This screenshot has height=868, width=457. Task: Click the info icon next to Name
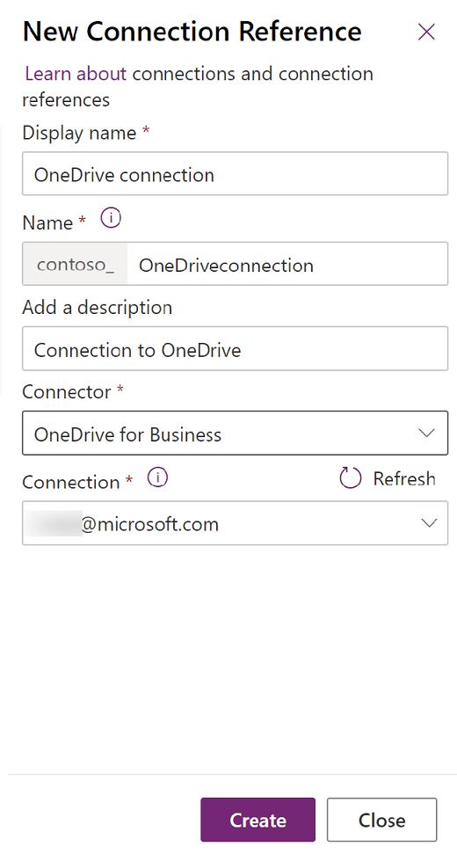[111, 219]
